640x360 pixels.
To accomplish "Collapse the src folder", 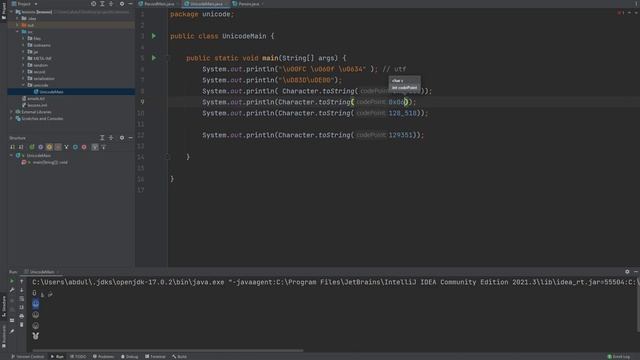I will pyautogui.click(x=17, y=31).
